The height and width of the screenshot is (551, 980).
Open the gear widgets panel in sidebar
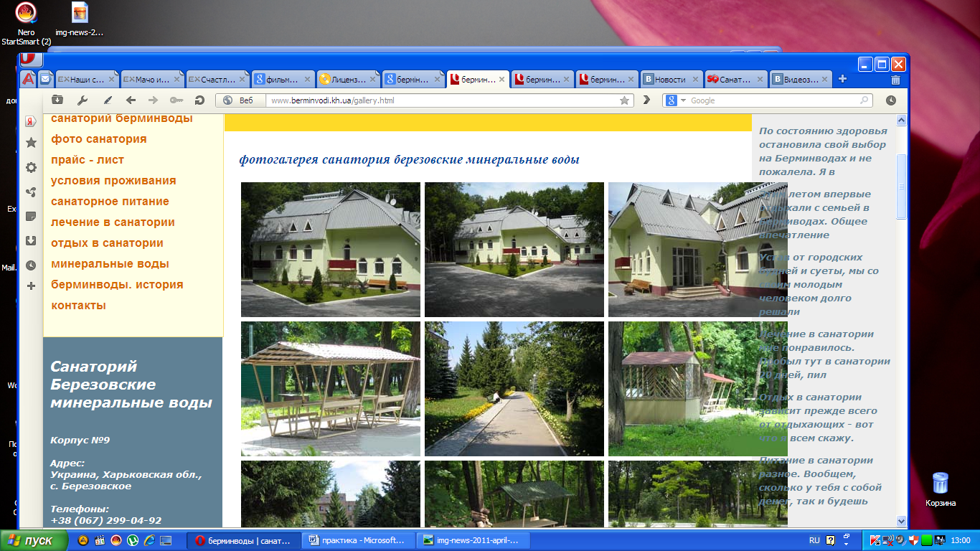point(31,167)
